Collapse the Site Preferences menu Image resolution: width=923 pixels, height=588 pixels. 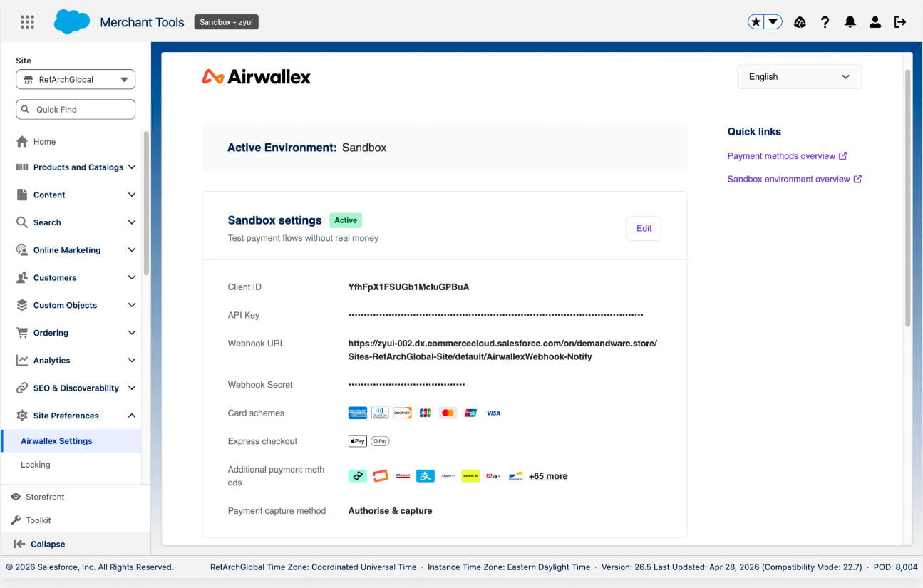pyautogui.click(x=76, y=416)
